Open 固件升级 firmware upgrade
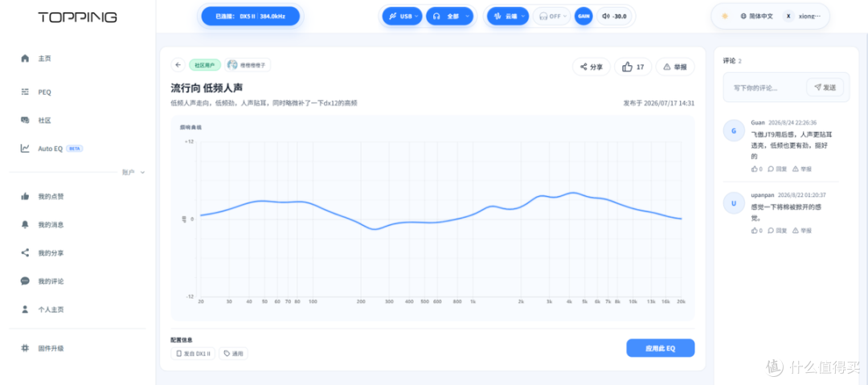Image resolution: width=868 pixels, height=385 pixels. [51, 349]
